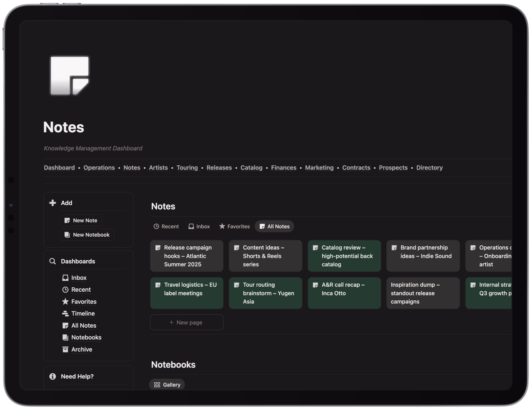Click note icon on Catalog review card
This screenshot has width=532, height=410.
[x=315, y=248]
